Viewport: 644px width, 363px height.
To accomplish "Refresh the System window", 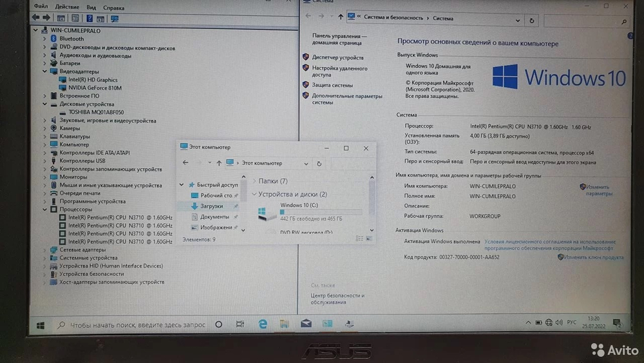I will point(531,21).
